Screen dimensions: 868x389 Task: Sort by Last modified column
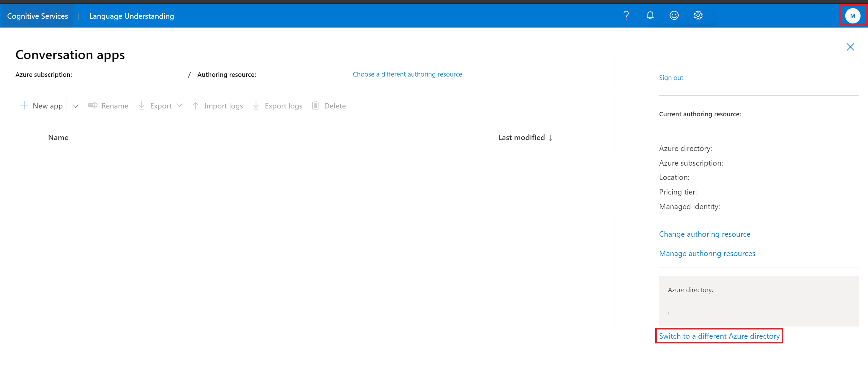tap(525, 137)
